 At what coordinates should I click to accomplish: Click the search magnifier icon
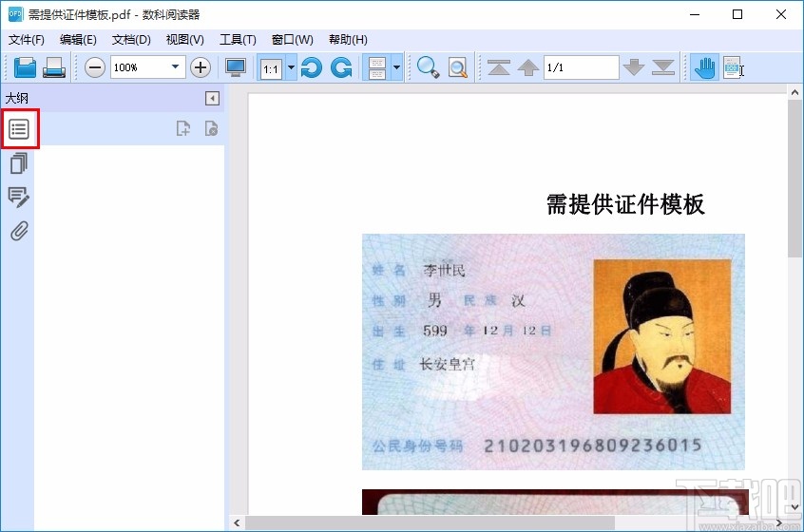point(429,67)
